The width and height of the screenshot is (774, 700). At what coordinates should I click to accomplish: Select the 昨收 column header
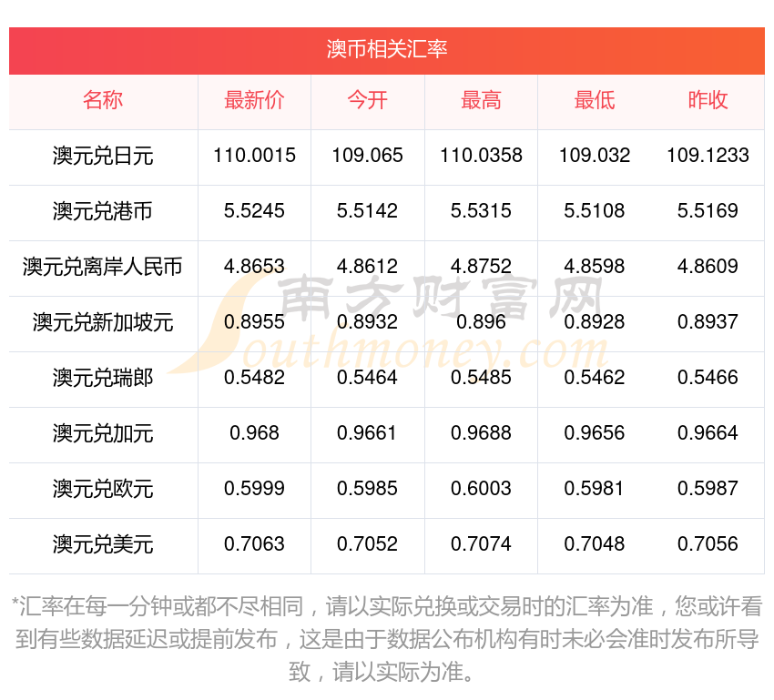pyautogui.click(x=707, y=101)
